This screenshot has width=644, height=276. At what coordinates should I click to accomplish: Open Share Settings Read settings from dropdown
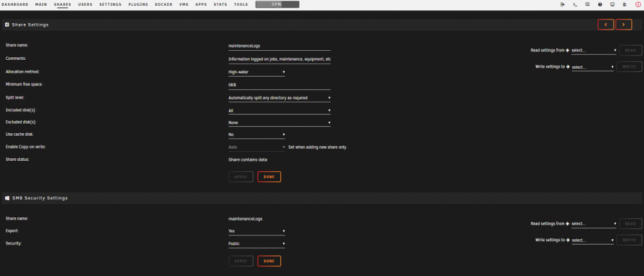[594, 51]
